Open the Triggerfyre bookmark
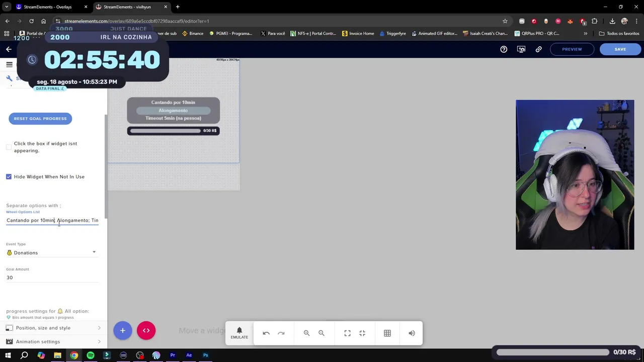This screenshot has height=362, width=644. [x=392, y=33]
